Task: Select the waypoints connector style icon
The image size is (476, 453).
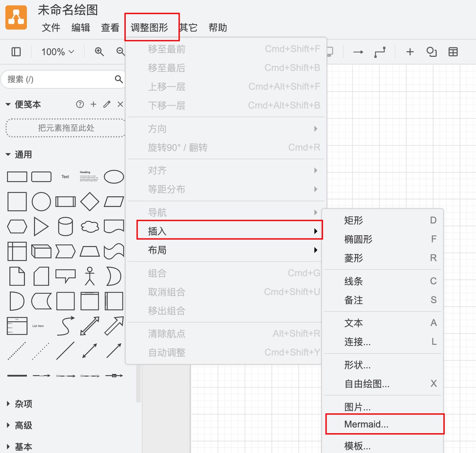Action: click(380, 52)
